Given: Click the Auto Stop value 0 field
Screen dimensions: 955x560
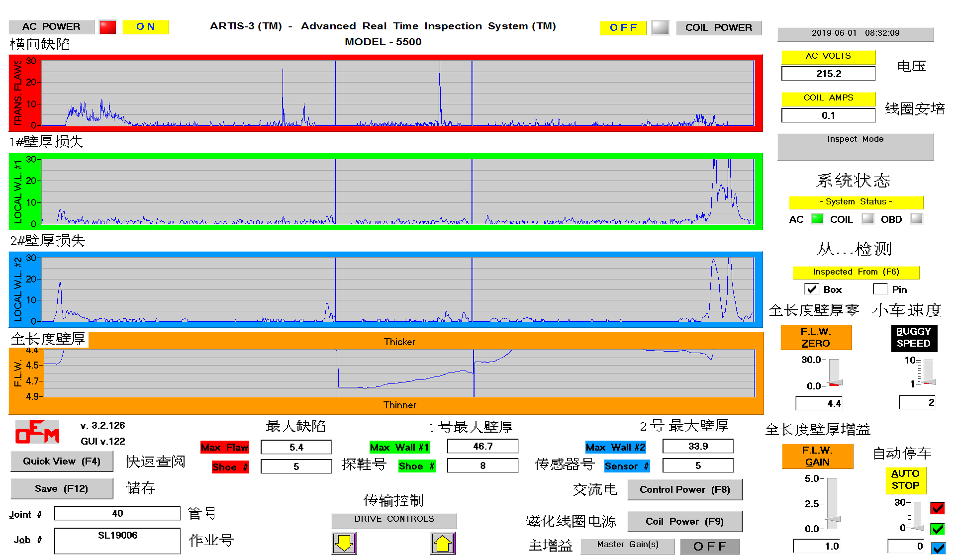Looking at the screenshot, I should tap(906, 546).
